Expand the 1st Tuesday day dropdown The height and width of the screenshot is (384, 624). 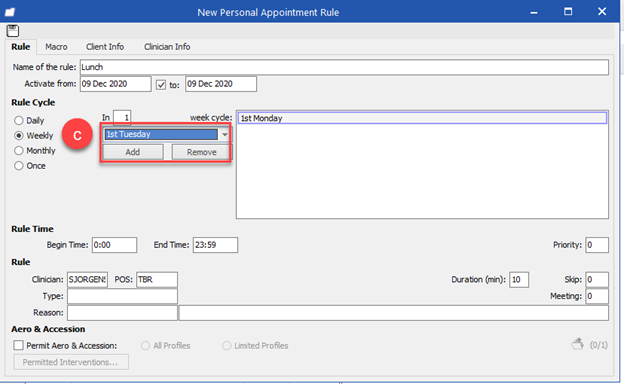click(x=224, y=134)
